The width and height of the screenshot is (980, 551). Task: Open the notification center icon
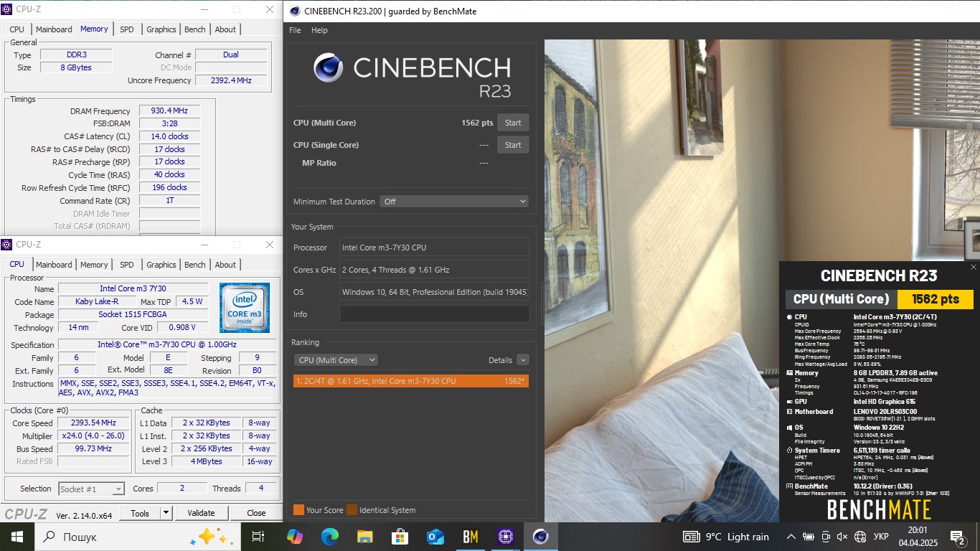coord(957,537)
